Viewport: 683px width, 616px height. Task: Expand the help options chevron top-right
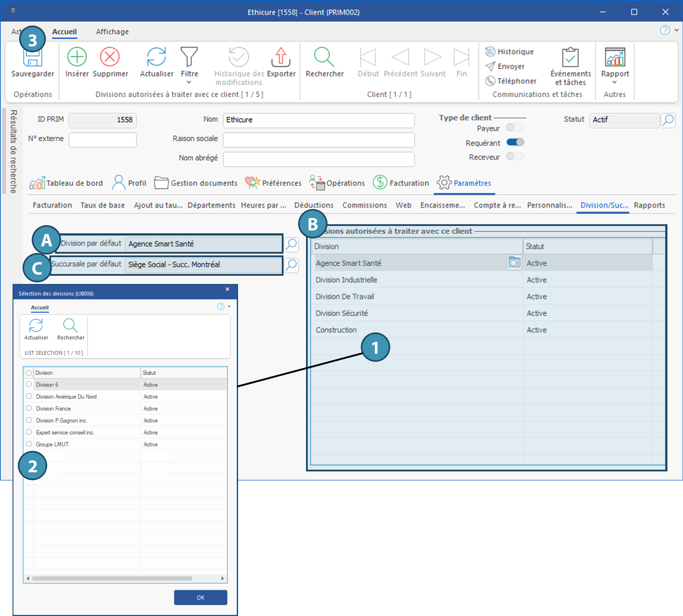pos(677,30)
